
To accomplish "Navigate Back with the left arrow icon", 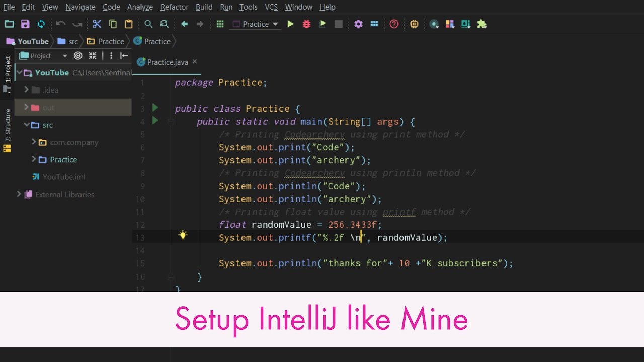I will coord(184,24).
